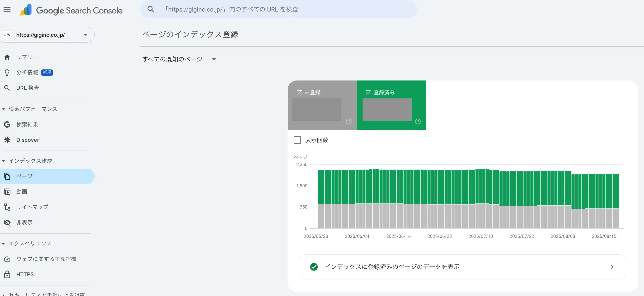Click the 2025/07/10 date label on chart
The height and width of the screenshot is (296, 644).
(480, 236)
